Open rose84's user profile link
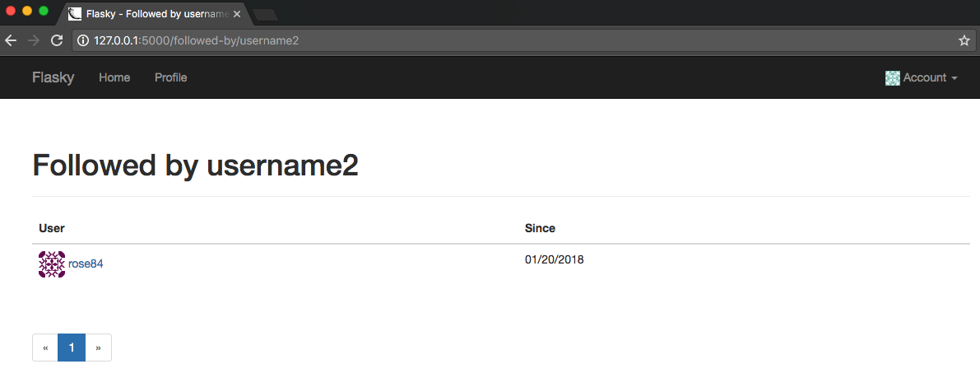Image resolution: width=980 pixels, height=392 pixels. [86, 264]
